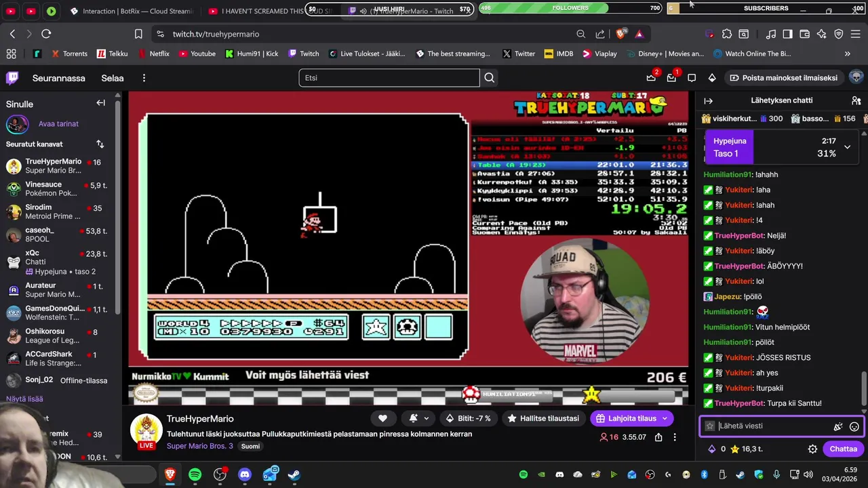Open browser extensions puzzle icon
This screenshot has height=488, width=868.
coord(727,34)
